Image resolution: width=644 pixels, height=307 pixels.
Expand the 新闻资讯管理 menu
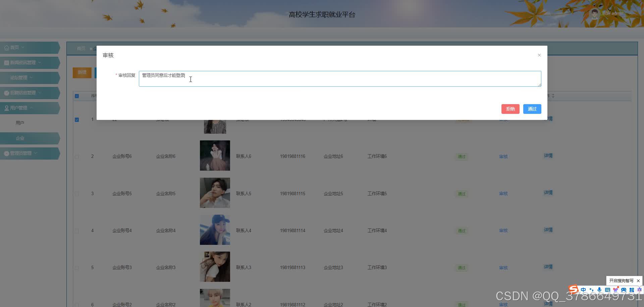[30, 63]
